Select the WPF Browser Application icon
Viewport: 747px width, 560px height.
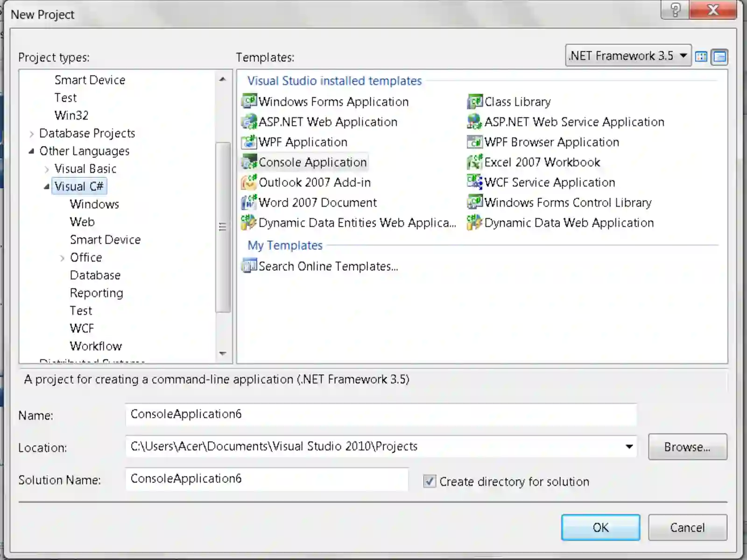(475, 142)
